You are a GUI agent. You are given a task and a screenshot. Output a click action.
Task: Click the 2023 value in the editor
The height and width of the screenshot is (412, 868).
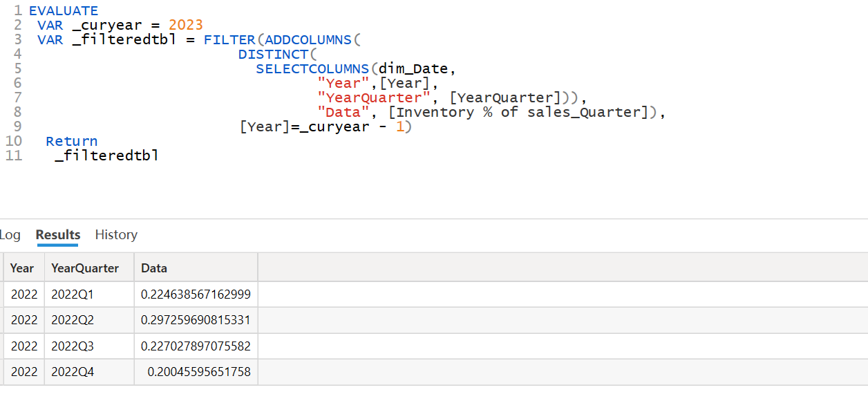(x=186, y=26)
